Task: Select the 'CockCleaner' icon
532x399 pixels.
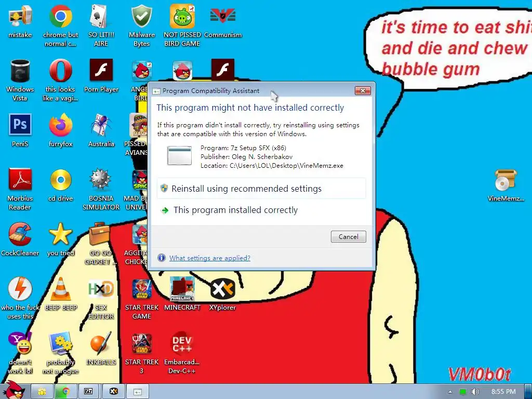Action: (x=20, y=240)
